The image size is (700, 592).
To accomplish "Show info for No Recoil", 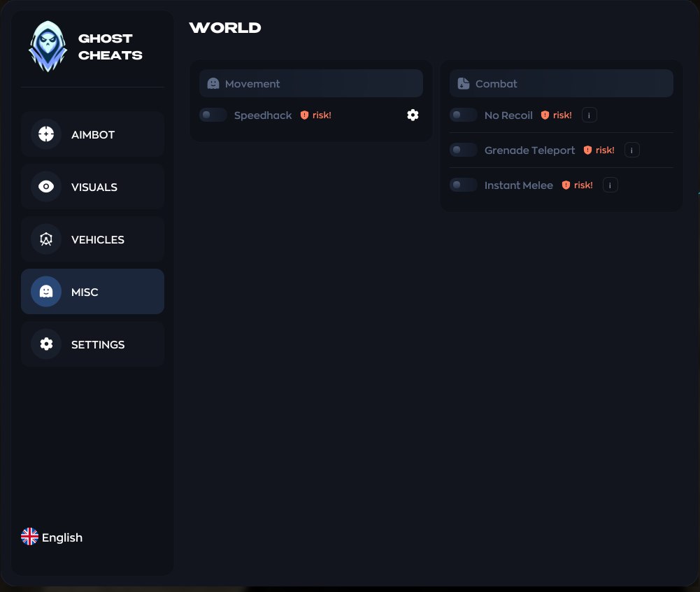I will [x=590, y=115].
